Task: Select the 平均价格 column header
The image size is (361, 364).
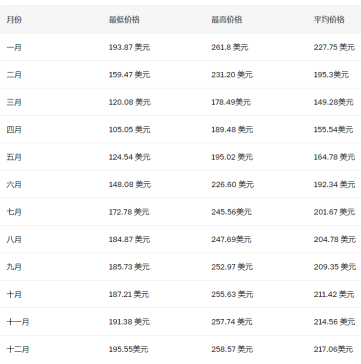Action: coord(329,20)
